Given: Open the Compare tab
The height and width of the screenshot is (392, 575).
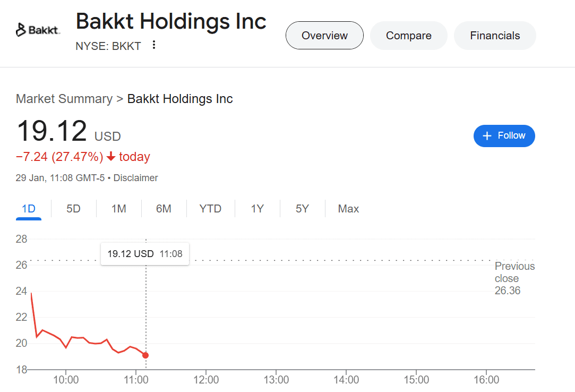Looking at the screenshot, I should 408,35.
